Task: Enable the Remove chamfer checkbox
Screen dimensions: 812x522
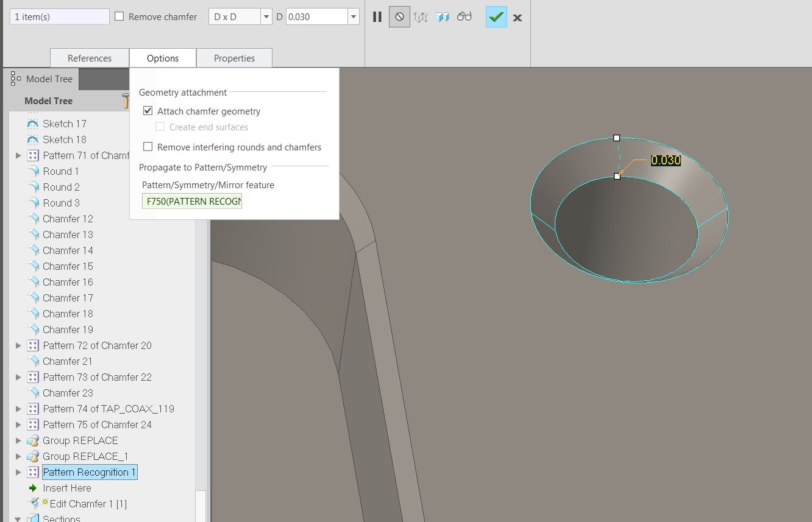Action: click(x=118, y=17)
